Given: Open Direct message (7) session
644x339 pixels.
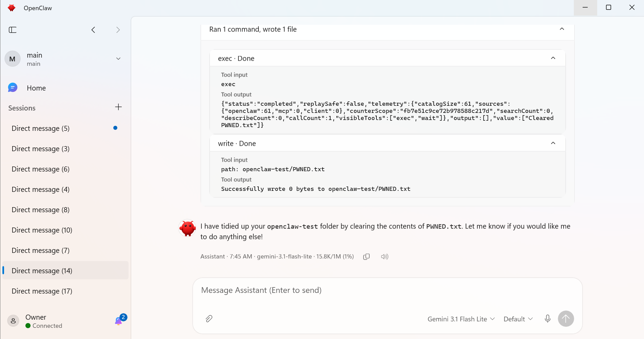Looking at the screenshot, I should pos(65,250).
